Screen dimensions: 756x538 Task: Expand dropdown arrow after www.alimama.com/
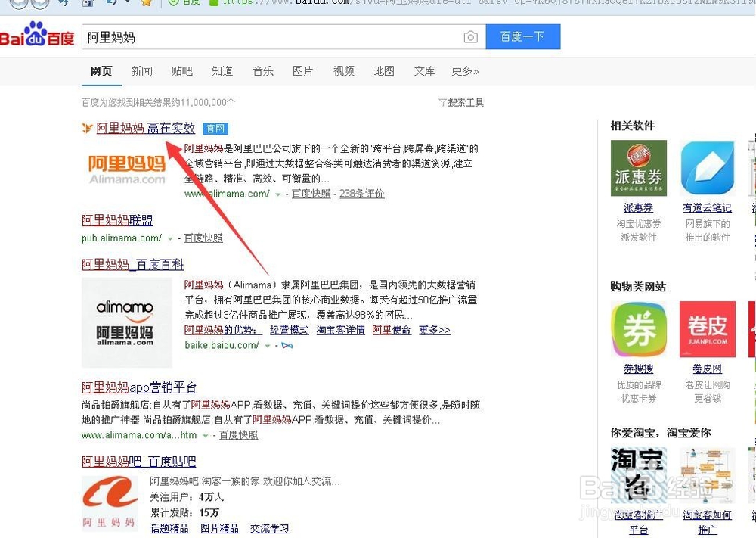pos(278,194)
